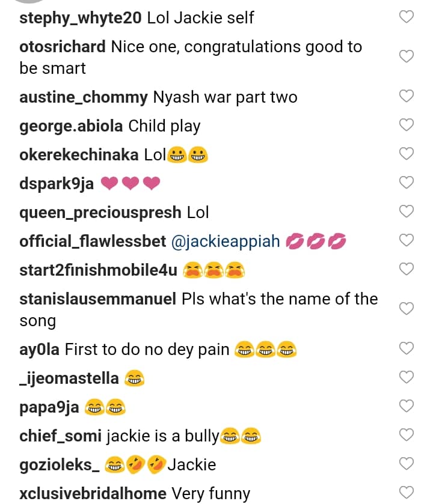
Task: Like stephy_whyte20's comment with the heart
Action: tap(407, 17)
